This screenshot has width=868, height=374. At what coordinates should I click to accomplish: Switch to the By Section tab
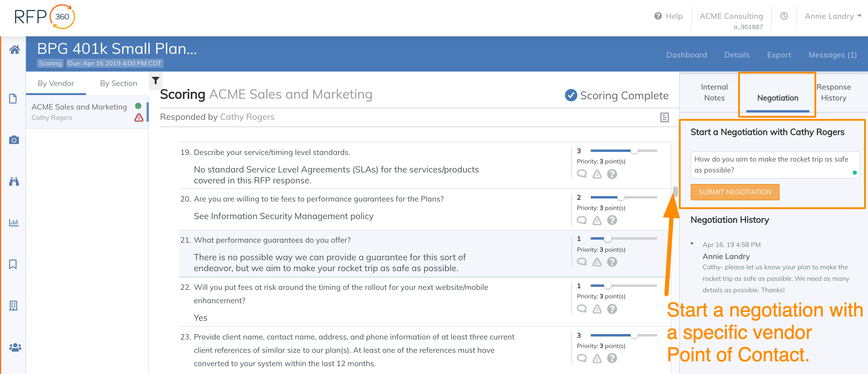pyautogui.click(x=118, y=83)
